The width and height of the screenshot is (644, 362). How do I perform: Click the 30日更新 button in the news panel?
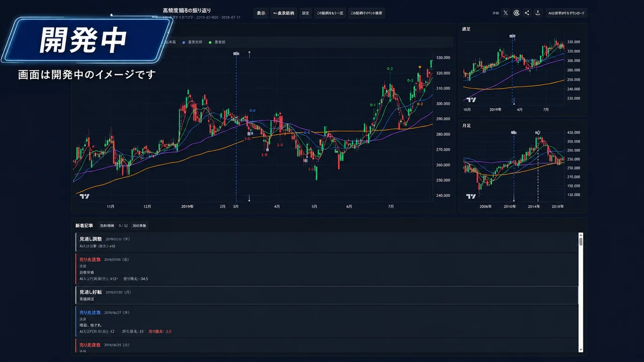139,226
